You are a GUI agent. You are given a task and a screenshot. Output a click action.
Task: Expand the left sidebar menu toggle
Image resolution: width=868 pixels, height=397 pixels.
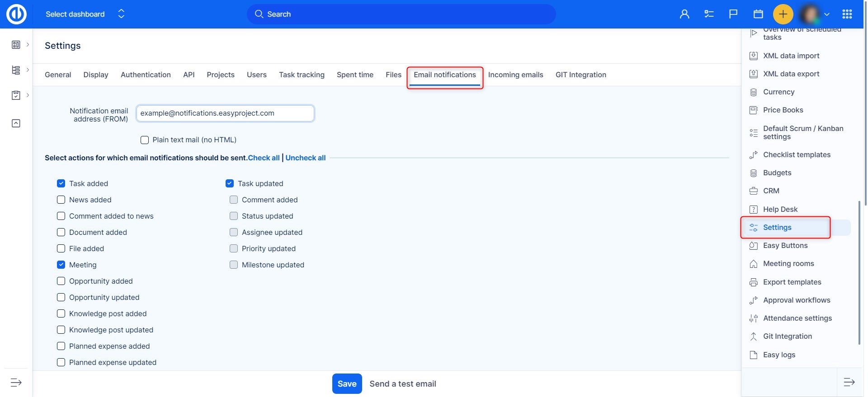(16, 383)
